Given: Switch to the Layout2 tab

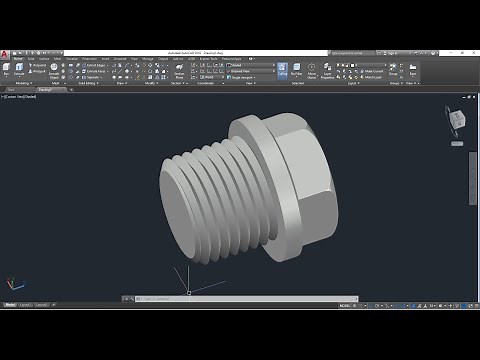Looking at the screenshot, I should tap(42, 305).
